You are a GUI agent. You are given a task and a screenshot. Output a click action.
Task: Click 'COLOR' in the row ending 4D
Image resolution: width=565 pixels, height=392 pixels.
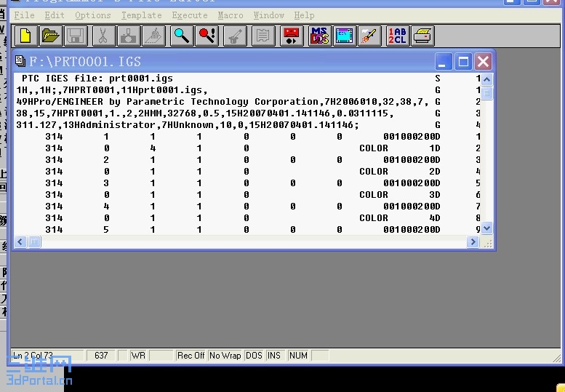[x=374, y=218]
